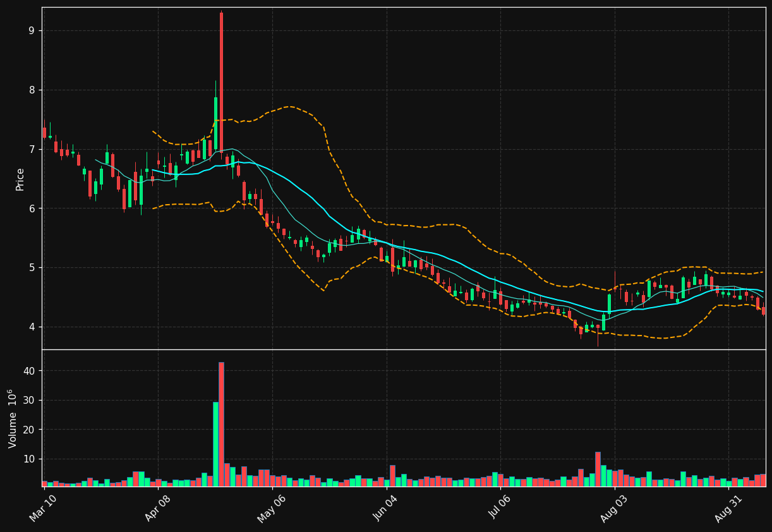Click the price axis value 4
772x532 pixels.
point(32,327)
